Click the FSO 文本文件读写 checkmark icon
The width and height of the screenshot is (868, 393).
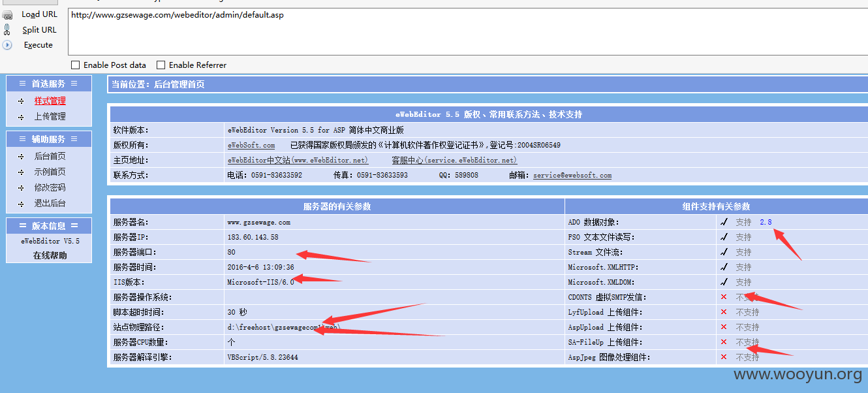click(x=724, y=237)
